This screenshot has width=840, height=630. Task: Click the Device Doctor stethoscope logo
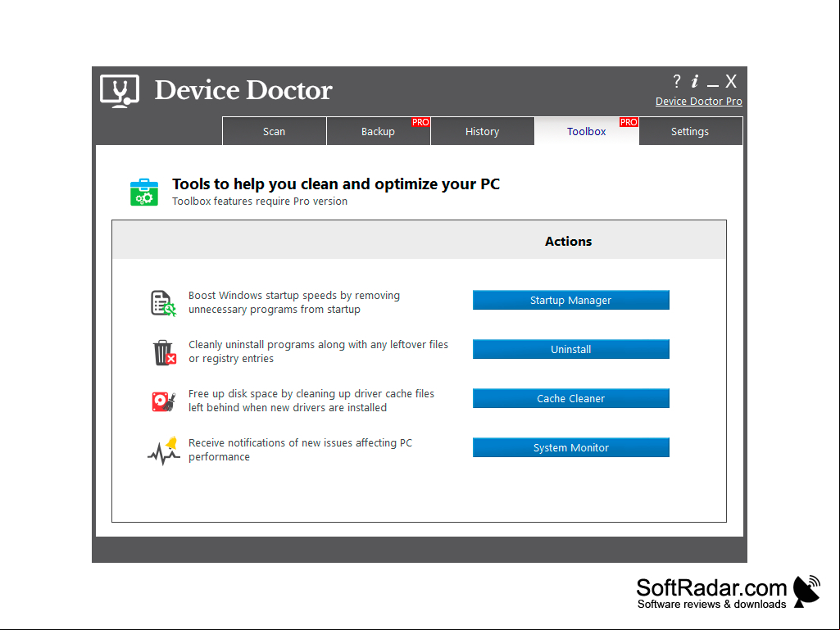pos(120,91)
